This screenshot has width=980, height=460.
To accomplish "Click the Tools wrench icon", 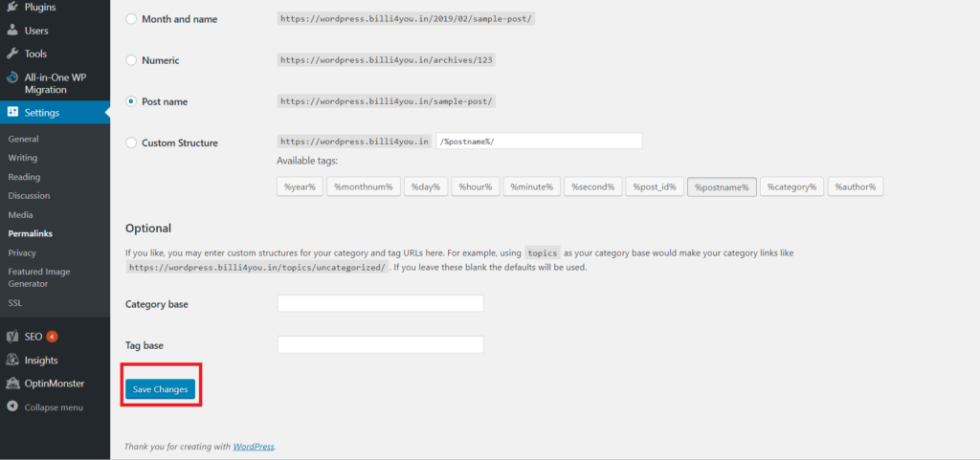I will coord(11,54).
